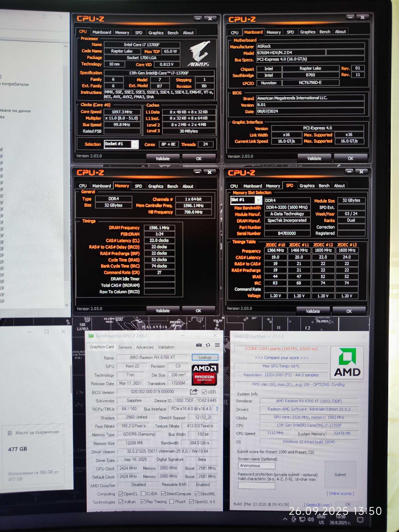399x532 pixels.
Task: Open the GPU-Z hamburger menu
Action: click(217, 345)
